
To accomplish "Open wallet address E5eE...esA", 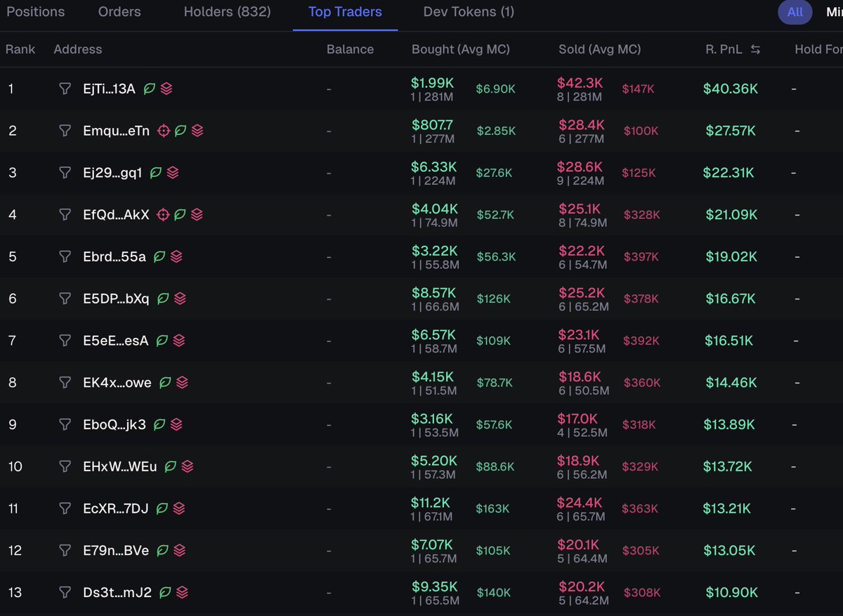I will (116, 341).
